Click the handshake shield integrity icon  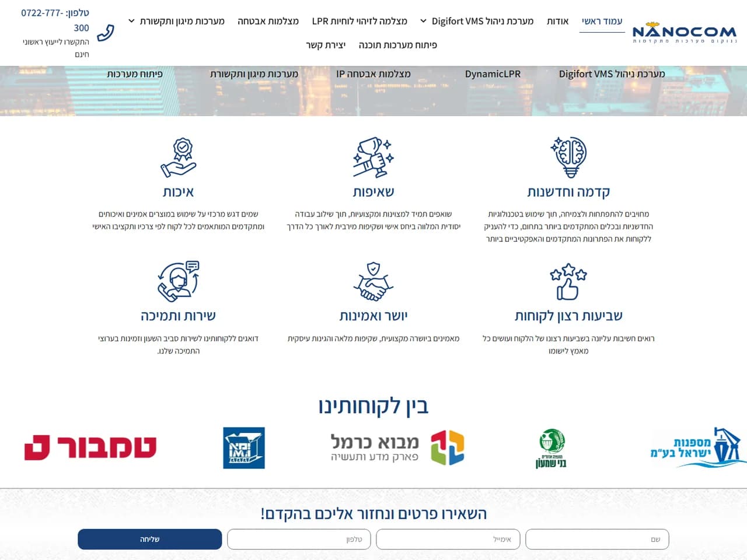(373, 282)
